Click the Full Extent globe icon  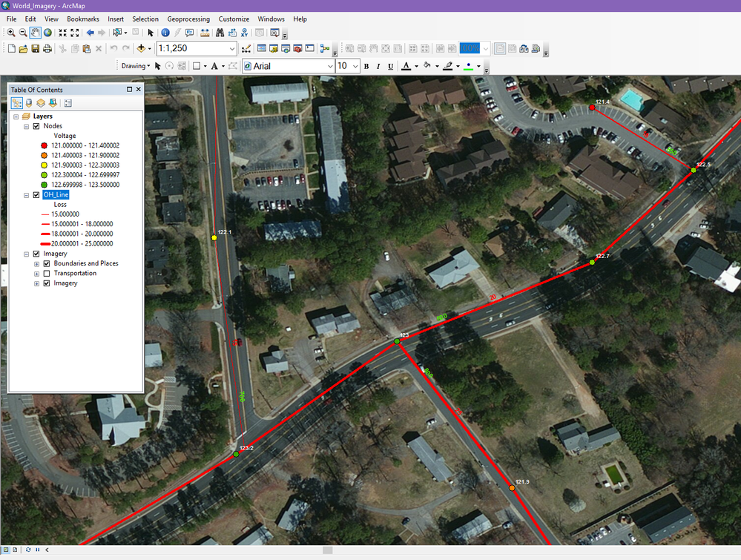[47, 33]
